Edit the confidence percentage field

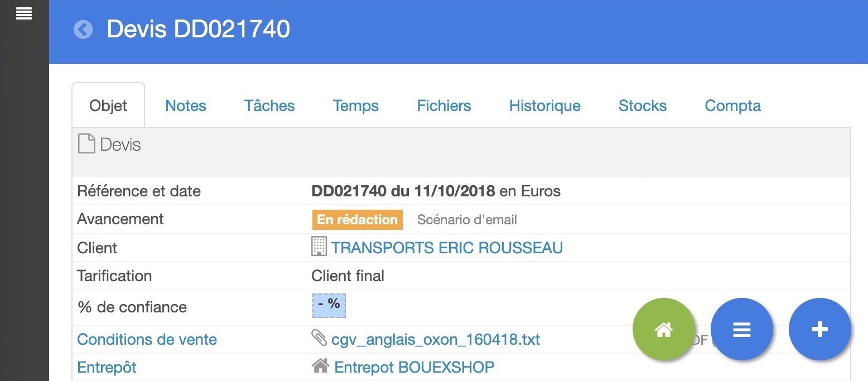(329, 305)
